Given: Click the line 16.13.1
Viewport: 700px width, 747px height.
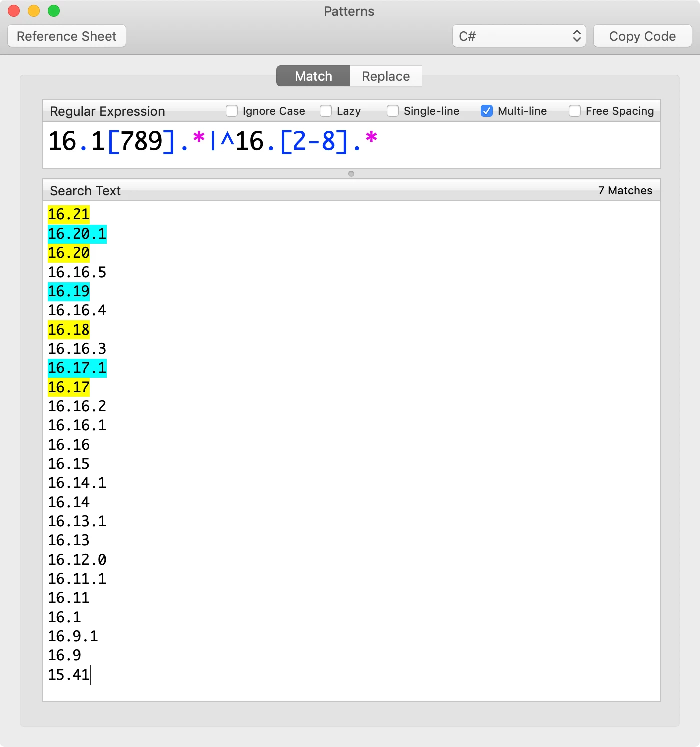Looking at the screenshot, I should [x=77, y=521].
